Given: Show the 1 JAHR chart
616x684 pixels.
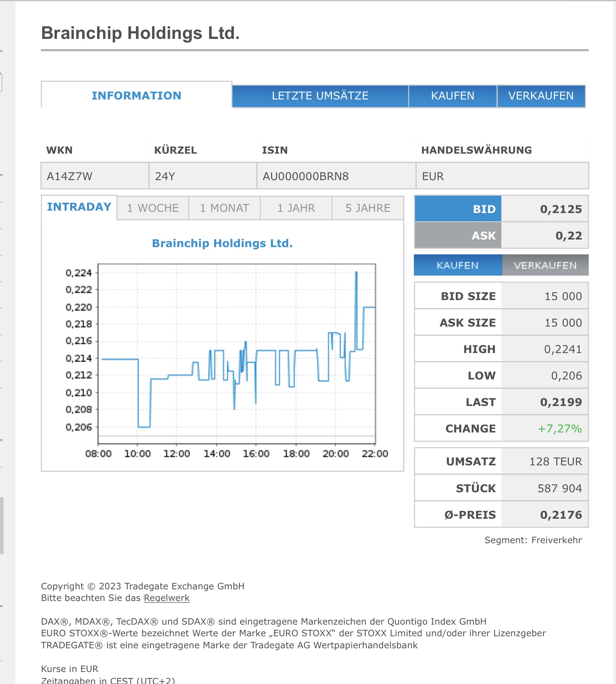Looking at the screenshot, I should [296, 208].
